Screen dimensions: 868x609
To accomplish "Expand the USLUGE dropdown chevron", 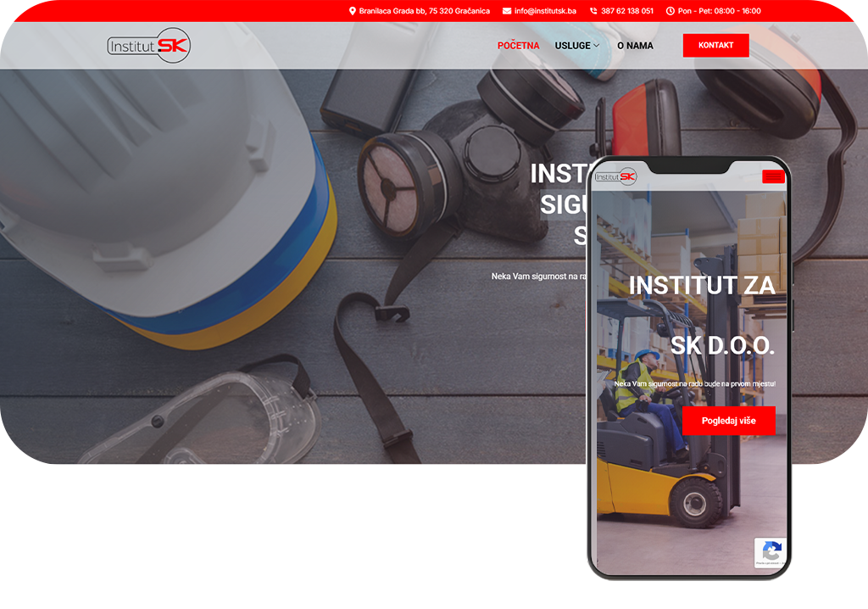I will click(597, 46).
